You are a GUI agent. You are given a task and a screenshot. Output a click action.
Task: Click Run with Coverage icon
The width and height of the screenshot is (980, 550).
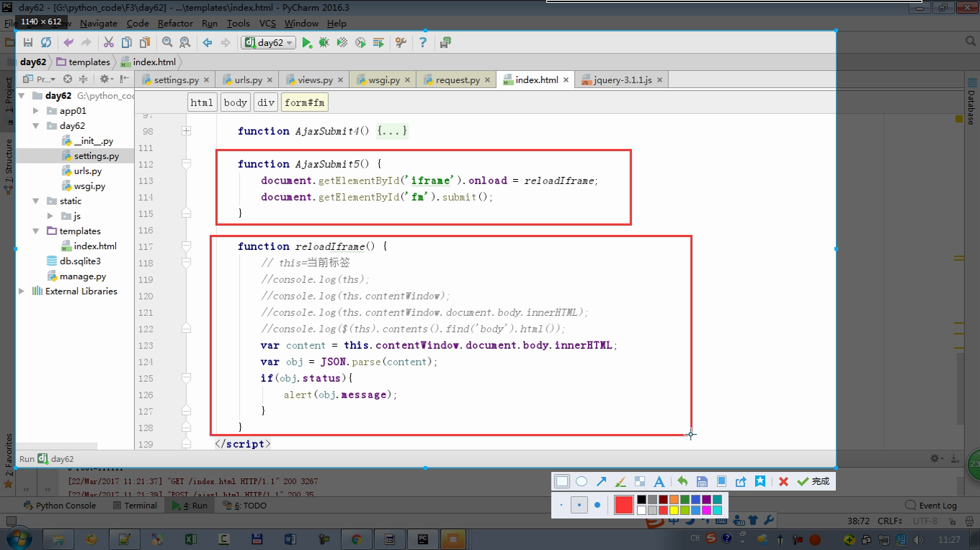[x=342, y=43]
